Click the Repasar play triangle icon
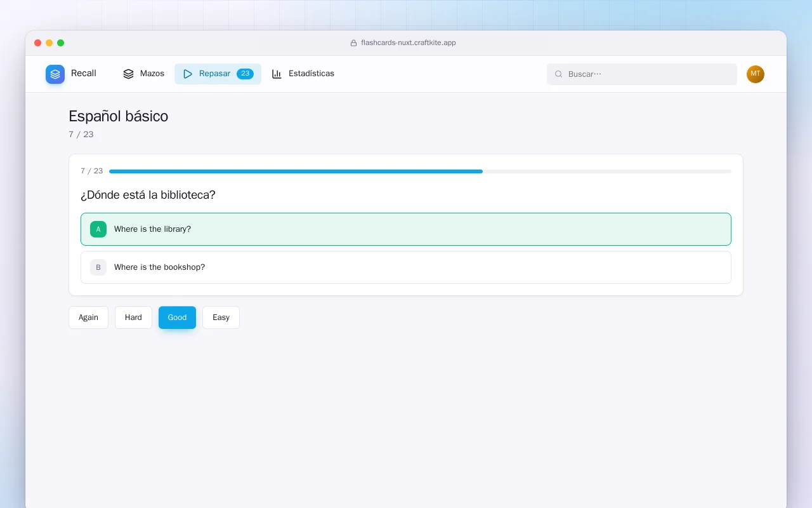The height and width of the screenshot is (508, 812). coord(188,74)
